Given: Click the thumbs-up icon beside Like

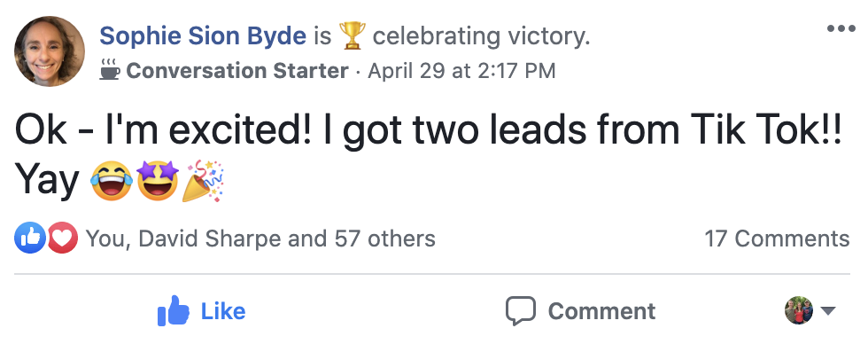Looking at the screenshot, I should tap(174, 310).
